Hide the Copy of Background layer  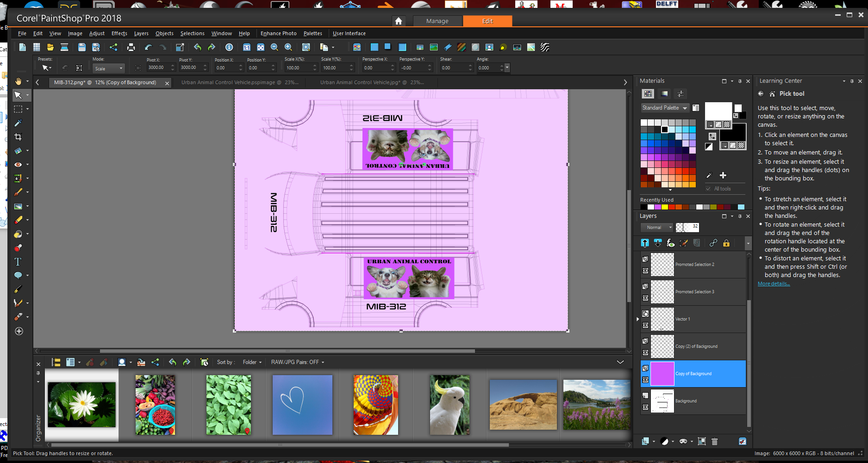[645, 380]
